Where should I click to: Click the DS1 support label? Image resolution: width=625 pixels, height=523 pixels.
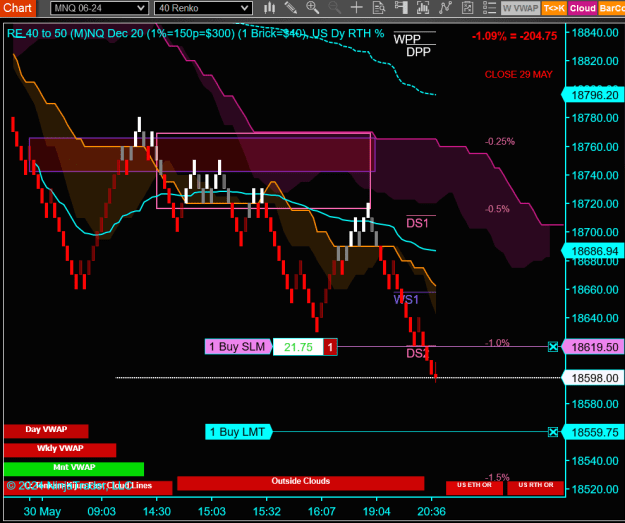pos(417,223)
